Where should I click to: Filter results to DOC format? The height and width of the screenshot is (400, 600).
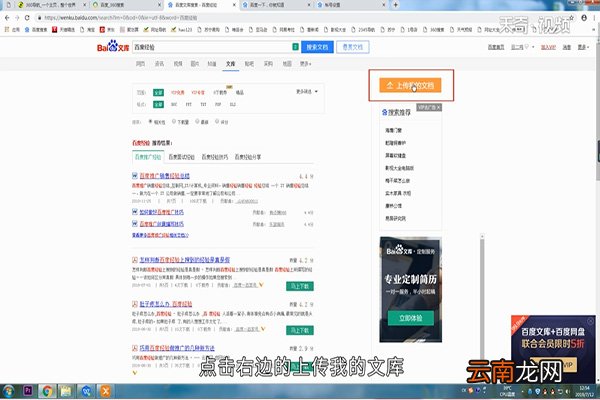coord(174,104)
